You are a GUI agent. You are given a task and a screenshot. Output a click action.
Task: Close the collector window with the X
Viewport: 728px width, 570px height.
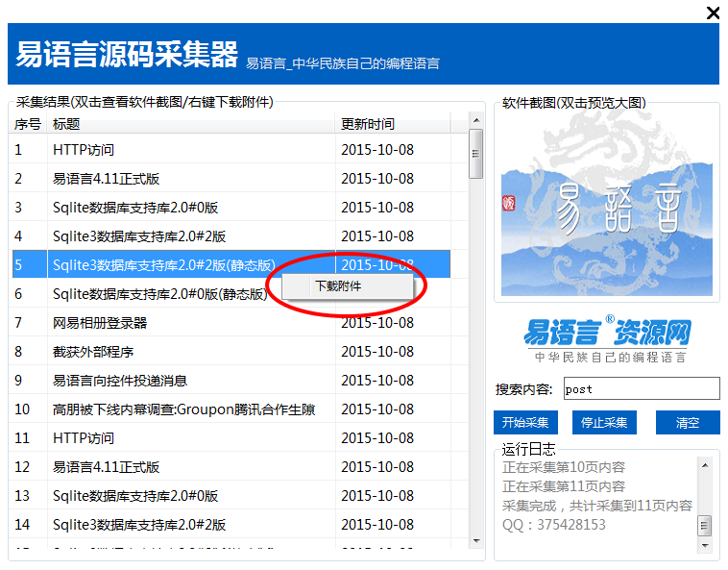click(x=713, y=12)
